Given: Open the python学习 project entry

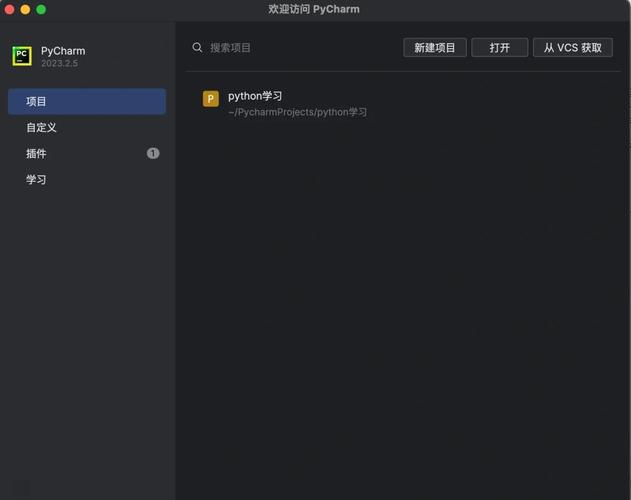Looking at the screenshot, I should [403, 103].
